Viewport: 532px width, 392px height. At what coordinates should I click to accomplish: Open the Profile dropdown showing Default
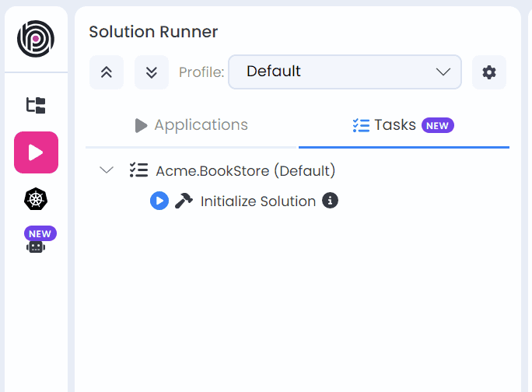coord(345,72)
